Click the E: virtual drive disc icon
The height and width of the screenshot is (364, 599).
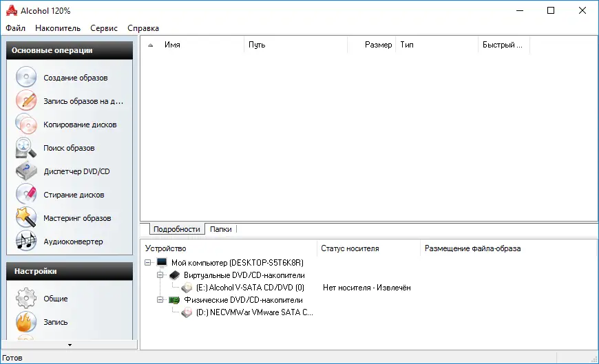[x=187, y=287]
